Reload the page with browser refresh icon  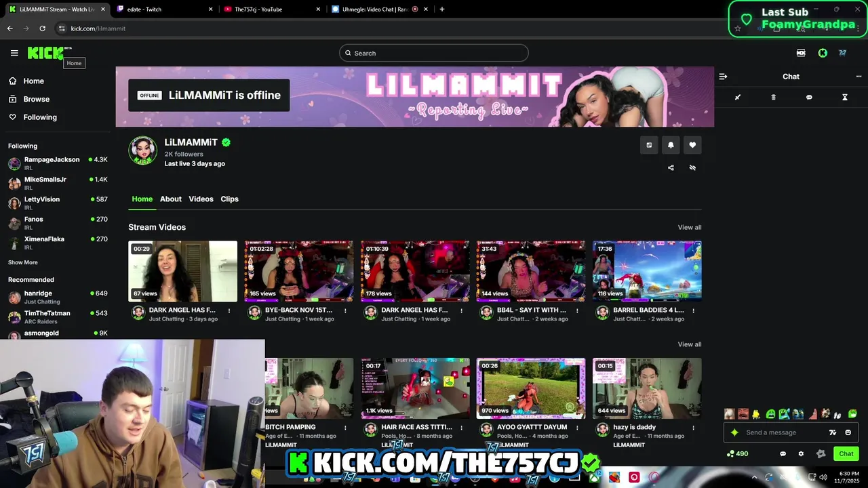point(42,28)
